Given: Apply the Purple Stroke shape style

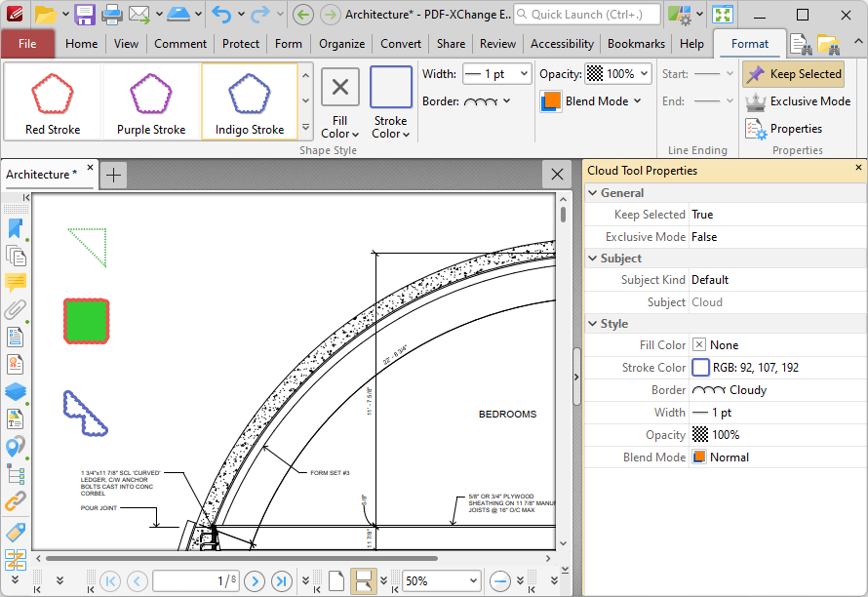Looking at the screenshot, I should [x=148, y=100].
